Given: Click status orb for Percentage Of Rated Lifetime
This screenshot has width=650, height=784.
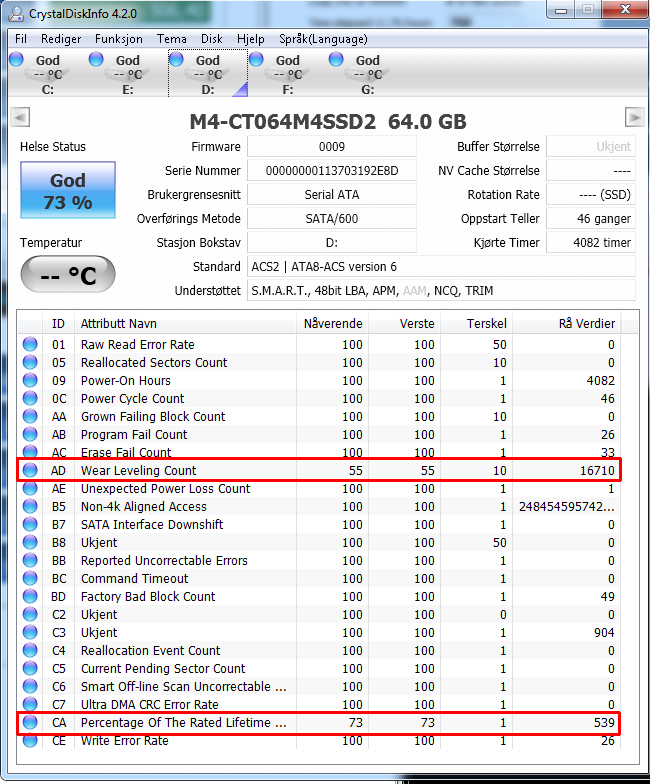Looking at the screenshot, I should 30,722.
